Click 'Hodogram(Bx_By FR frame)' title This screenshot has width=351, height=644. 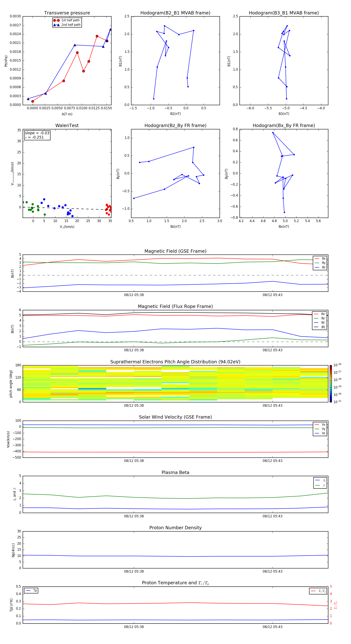(x=284, y=125)
